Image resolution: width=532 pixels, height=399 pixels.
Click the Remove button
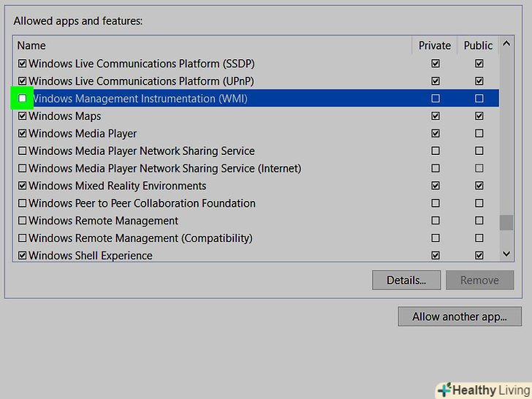pos(479,280)
